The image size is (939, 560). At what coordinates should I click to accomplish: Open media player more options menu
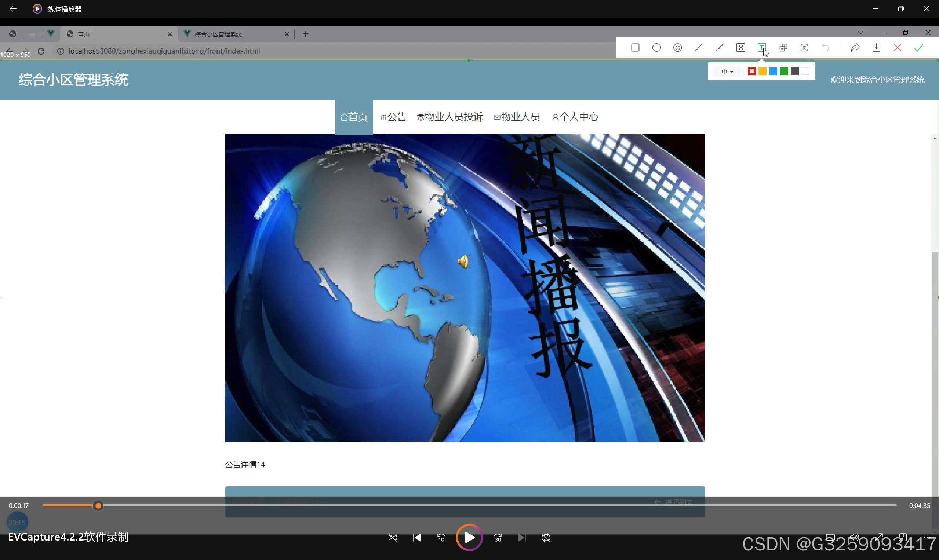click(928, 537)
